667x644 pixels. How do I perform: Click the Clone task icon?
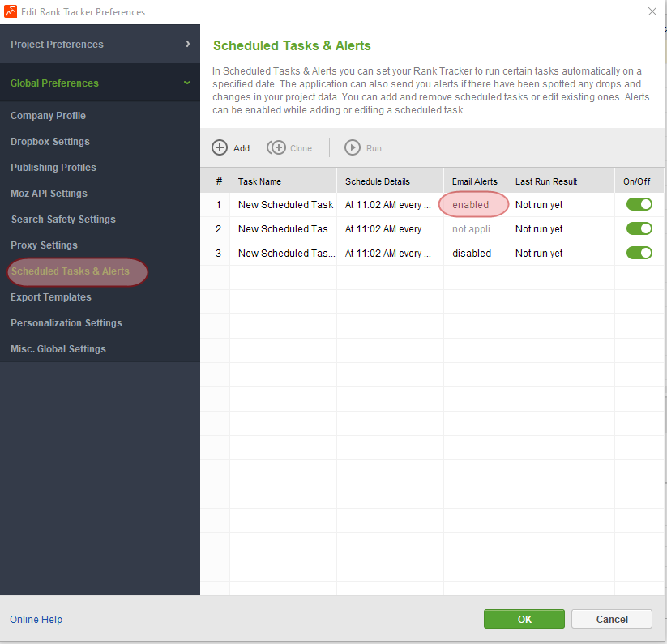tap(276, 148)
